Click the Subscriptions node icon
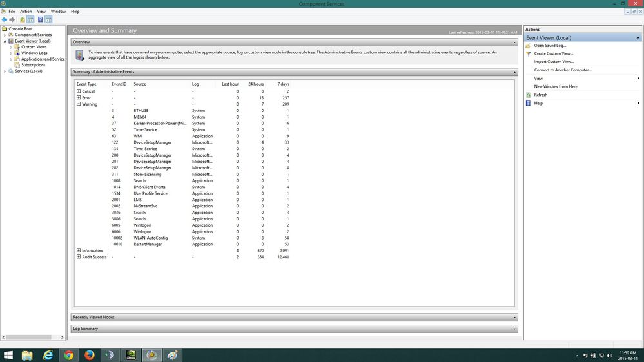 (x=17, y=65)
